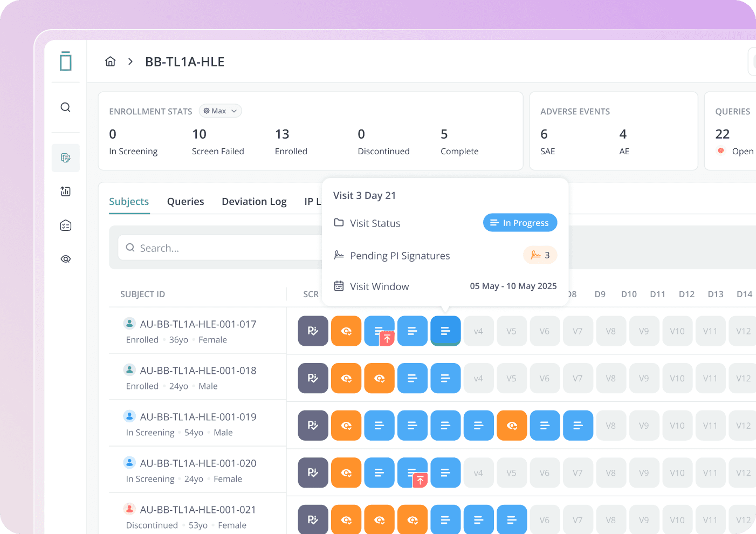This screenshot has height=534, width=756.
Task: Open the mid-row orange visit for subject 001-019
Action: 512,426
